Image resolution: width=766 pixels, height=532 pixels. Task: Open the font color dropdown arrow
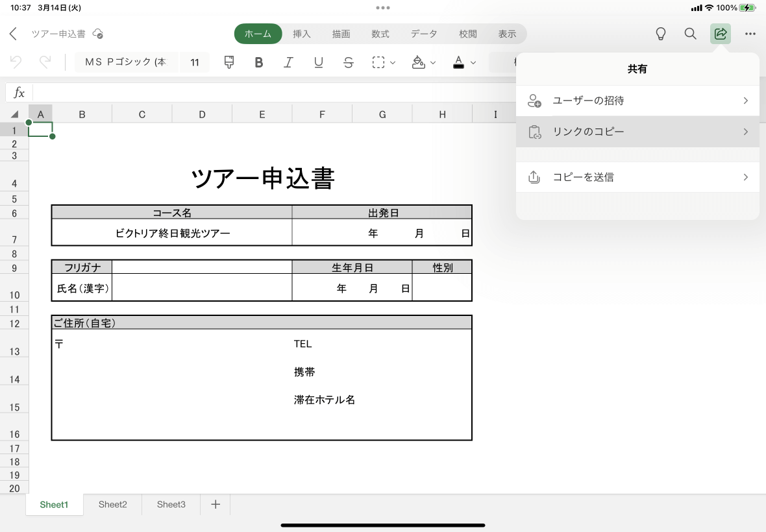pyautogui.click(x=473, y=63)
